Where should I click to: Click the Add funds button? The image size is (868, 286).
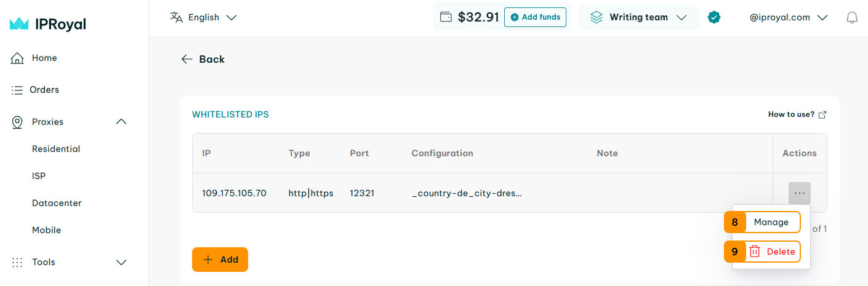coord(535,17)
